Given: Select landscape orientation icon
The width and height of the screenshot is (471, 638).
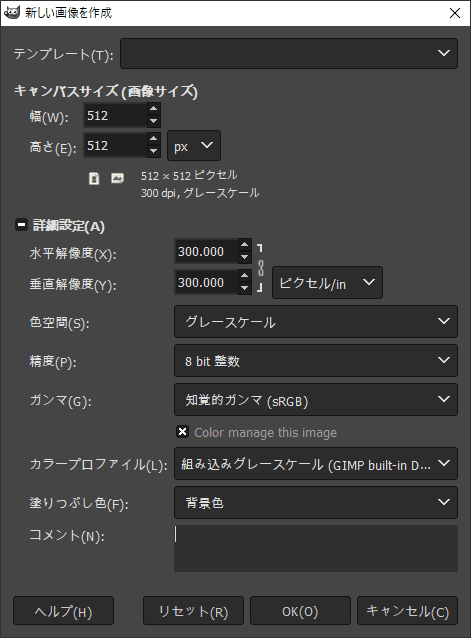Looking at the screenshot, I should point(117,178).
